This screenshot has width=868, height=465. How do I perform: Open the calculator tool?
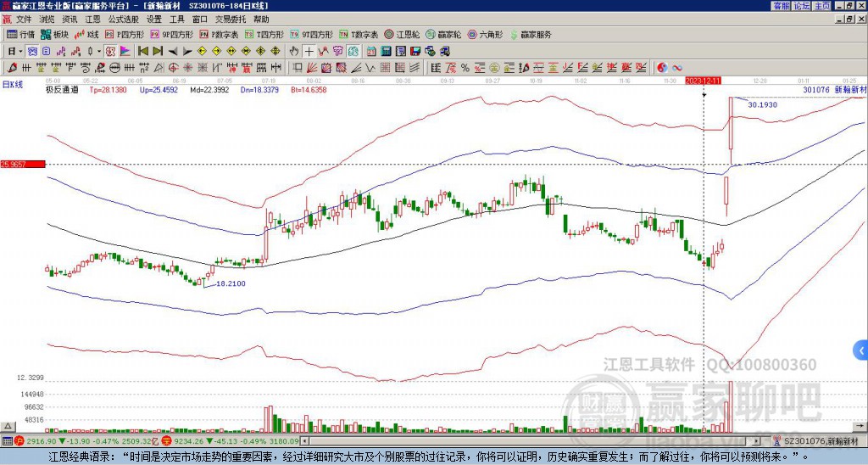click(387, 52)
